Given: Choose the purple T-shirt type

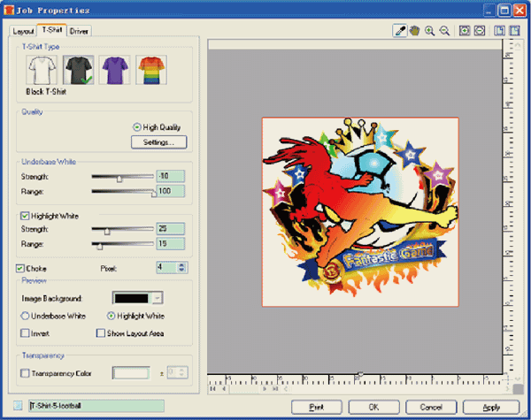Looking at the screenshot, I should click(x=114, y=70).
